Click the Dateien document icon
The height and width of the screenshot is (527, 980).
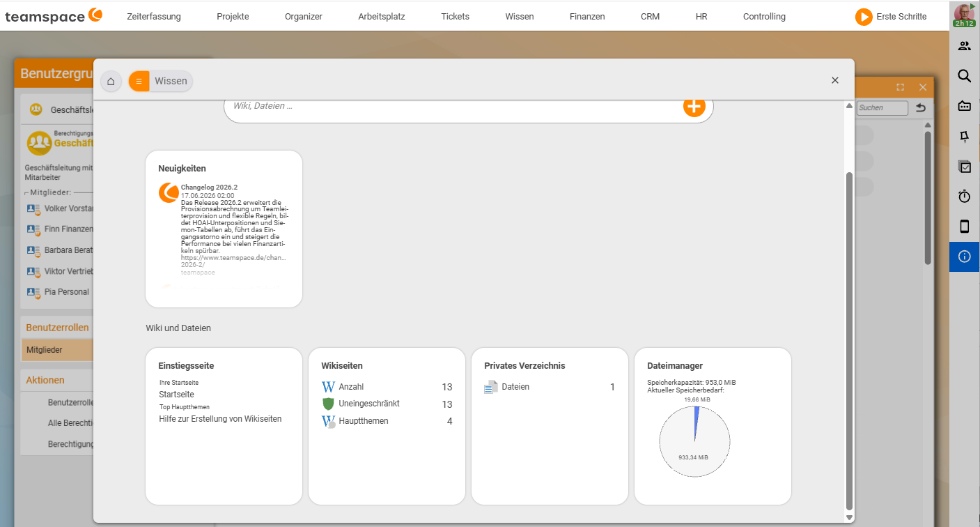491,387
